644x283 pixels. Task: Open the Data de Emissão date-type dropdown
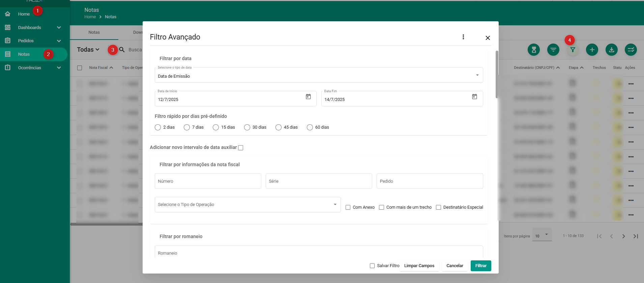[319, 75]
